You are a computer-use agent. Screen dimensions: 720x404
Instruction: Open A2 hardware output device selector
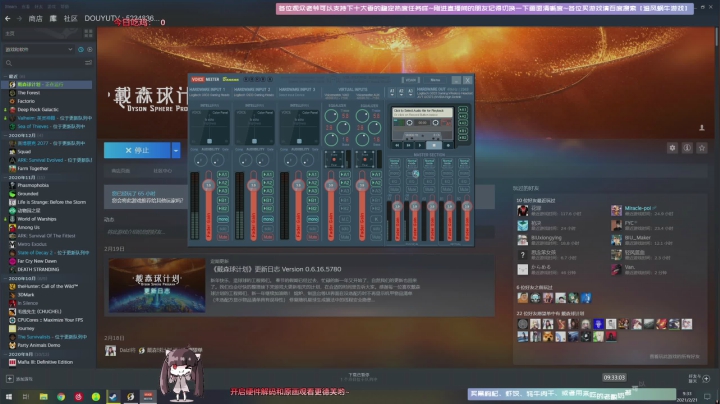401,92
